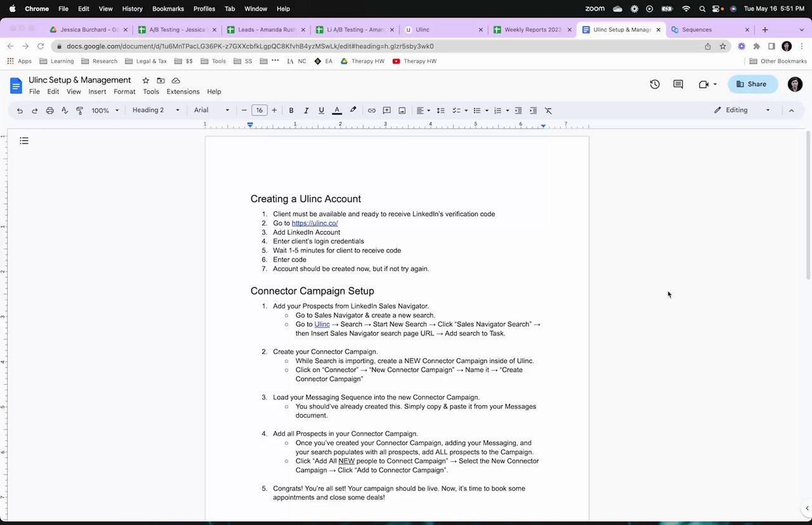812x525 pixels.
Task: Open the Learning bookmarks folder
Action: pos(56,61)
